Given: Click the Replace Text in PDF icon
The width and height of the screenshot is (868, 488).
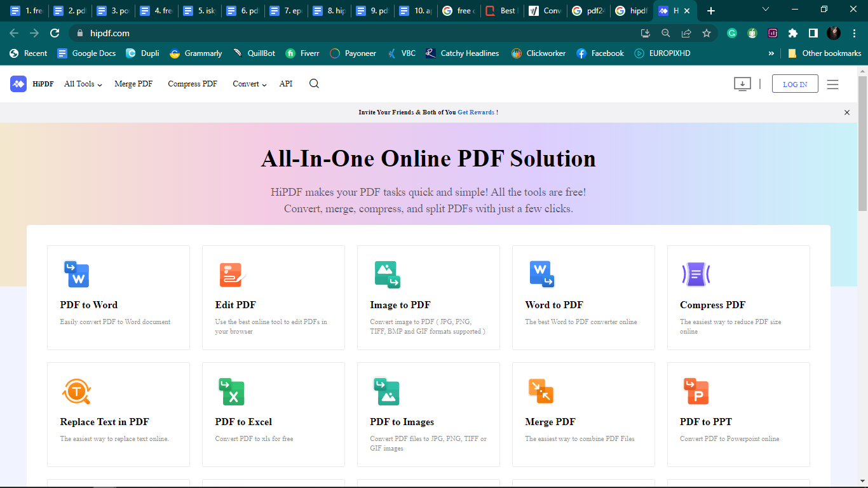Looking at the screenshot, I should click(x=76, y=391).
